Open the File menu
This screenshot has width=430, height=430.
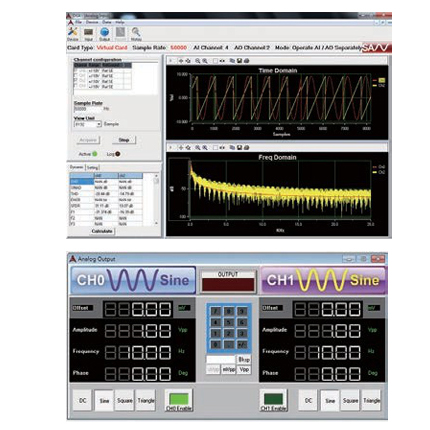[78, 22]
